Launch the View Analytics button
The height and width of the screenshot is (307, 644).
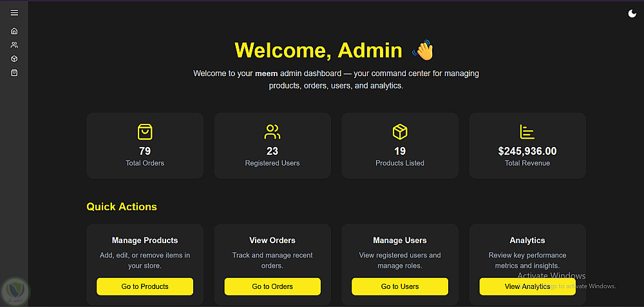click(527, 286)
